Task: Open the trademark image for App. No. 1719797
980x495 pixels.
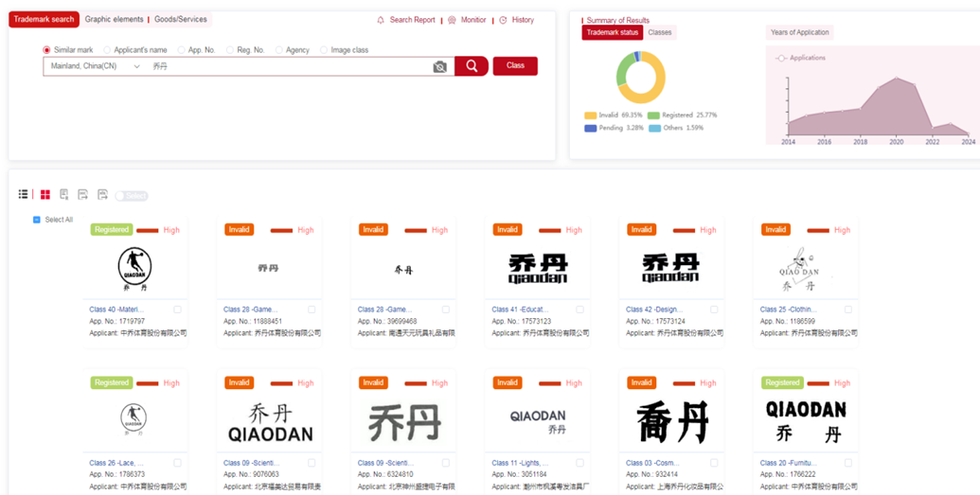Action: point(135,270)
